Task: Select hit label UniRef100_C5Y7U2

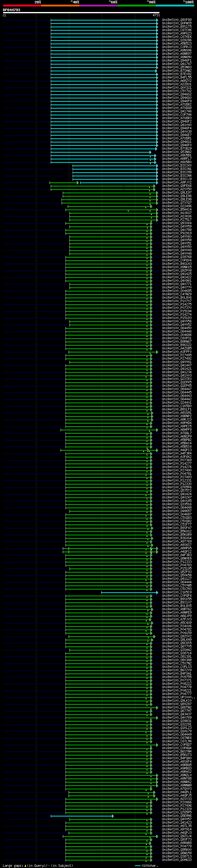Action: click(x=177, y=91)
